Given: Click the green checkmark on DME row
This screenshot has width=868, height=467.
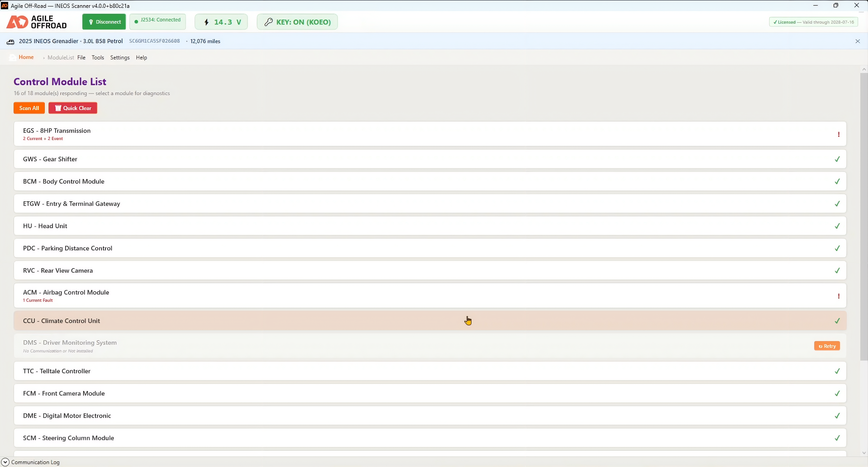Looking at the screenshot, I should pyautogui.click(x=837, y=415).
